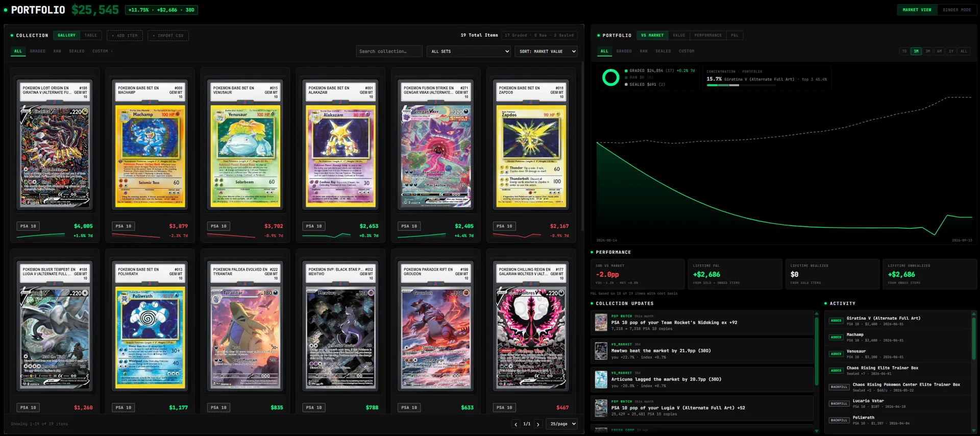Screen dimensions: 980x436
Task: Open the Lucario Vstar activity entry
Action: [898, 404]
